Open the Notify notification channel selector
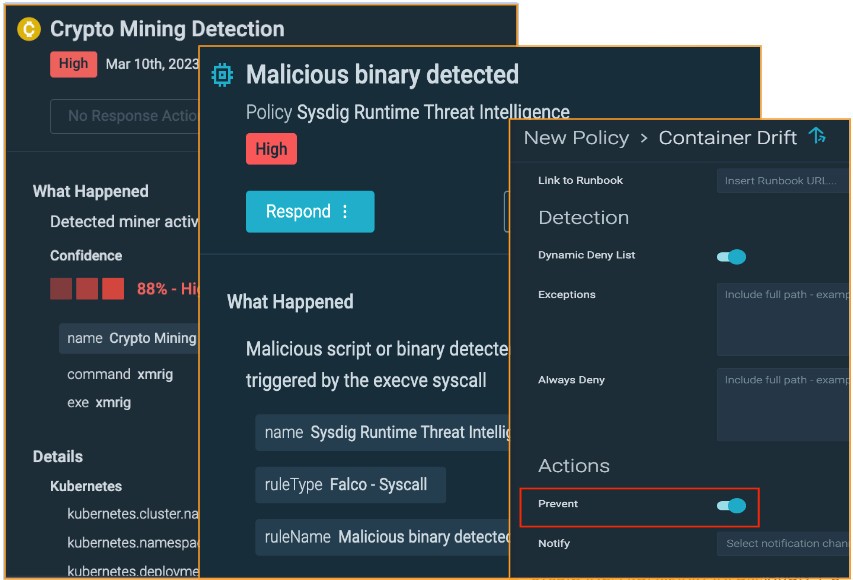853x580 pixels. point(783,544)
